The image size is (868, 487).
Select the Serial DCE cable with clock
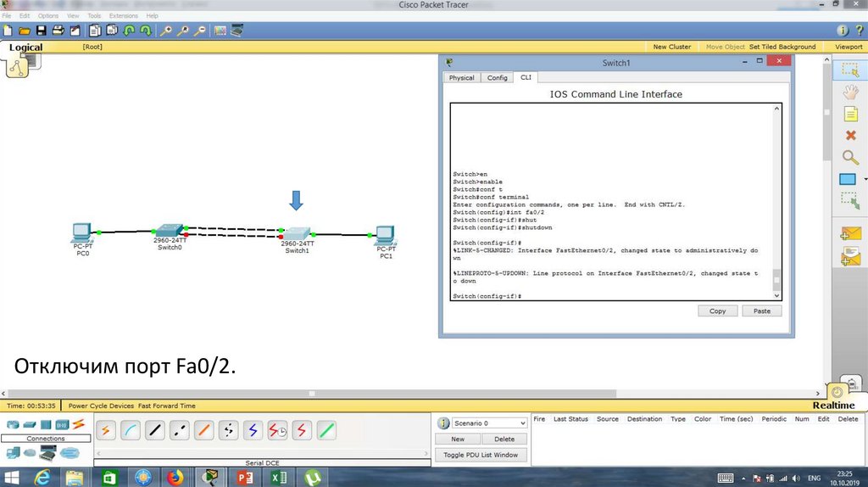click(277, 430)
